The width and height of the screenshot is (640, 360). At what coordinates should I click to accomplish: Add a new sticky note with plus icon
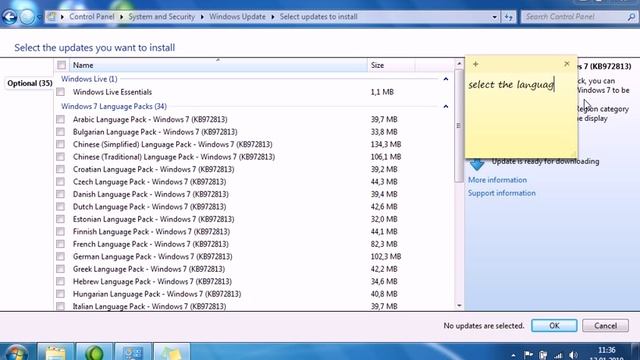click(x=476, y=64)
